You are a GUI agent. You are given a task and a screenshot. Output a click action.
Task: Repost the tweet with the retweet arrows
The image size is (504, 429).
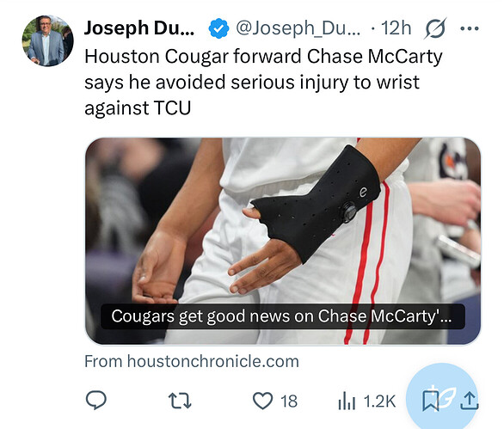pyautogui.click(x=180, y=401)
